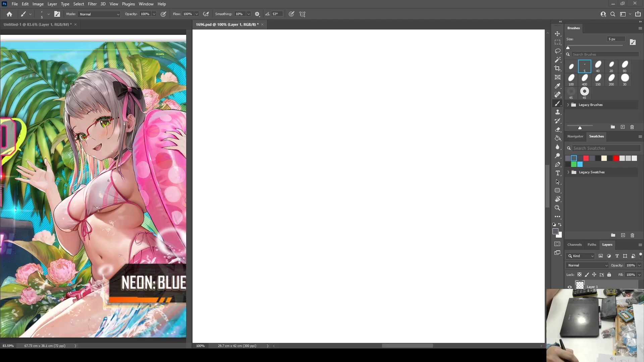Create new brush in Brushes panel

tap(623, 127)
